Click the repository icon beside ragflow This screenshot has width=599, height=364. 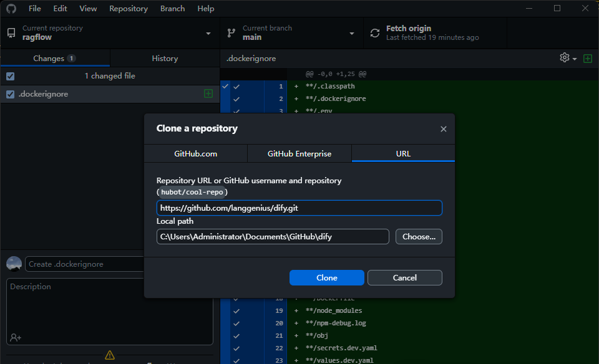click(x=11, y=33)
